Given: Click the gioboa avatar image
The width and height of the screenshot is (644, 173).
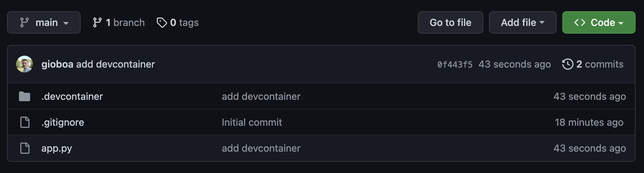Looking at the screenshot, I should point(25,64).
